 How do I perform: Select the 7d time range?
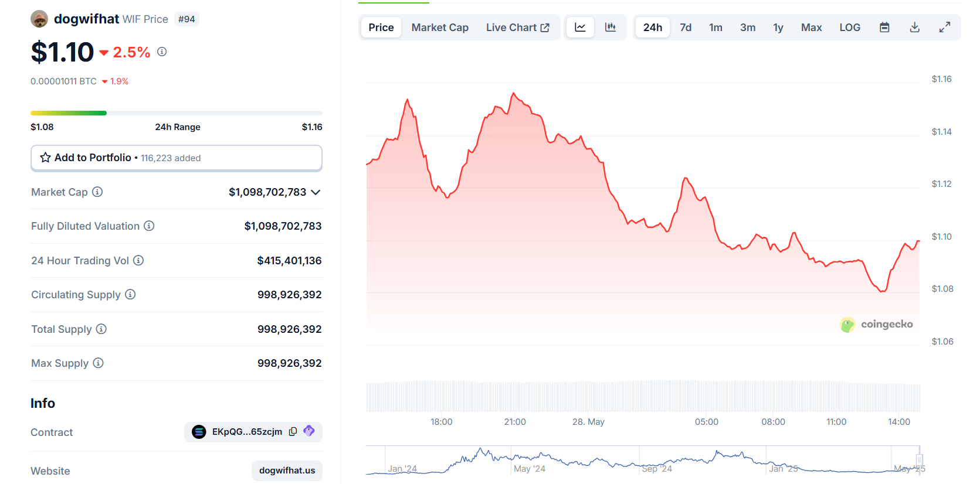point(686,28)
